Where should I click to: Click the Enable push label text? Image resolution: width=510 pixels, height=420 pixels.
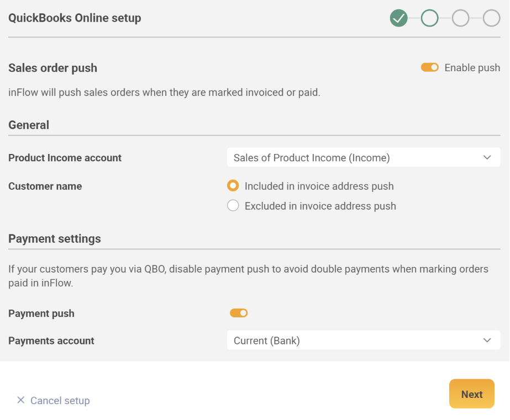[x=472, y=67]
